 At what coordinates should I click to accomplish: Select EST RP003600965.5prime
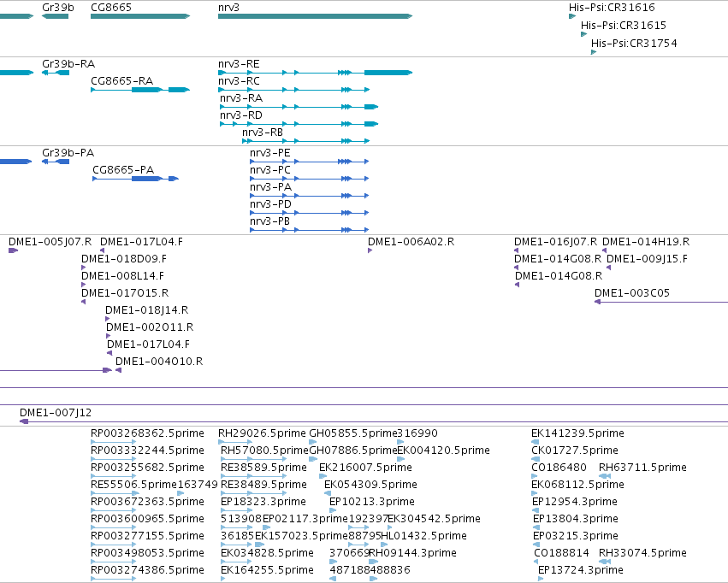[147, 519]
